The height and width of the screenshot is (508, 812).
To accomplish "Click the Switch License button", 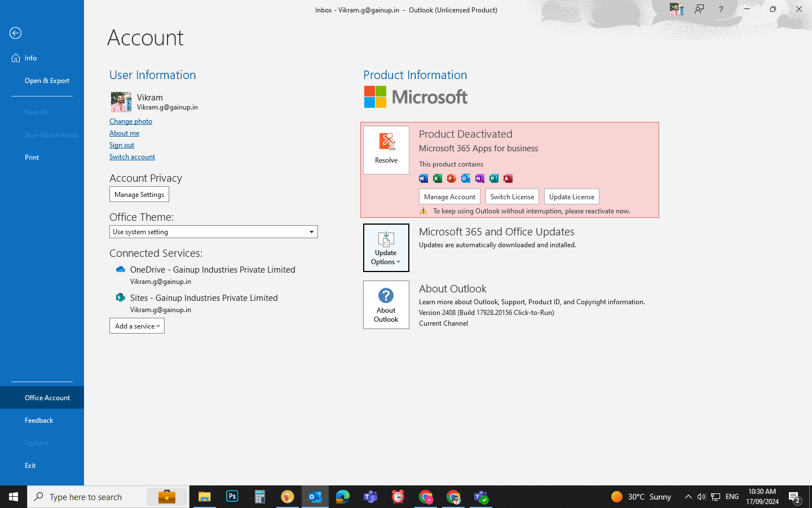I will point(512,197).
